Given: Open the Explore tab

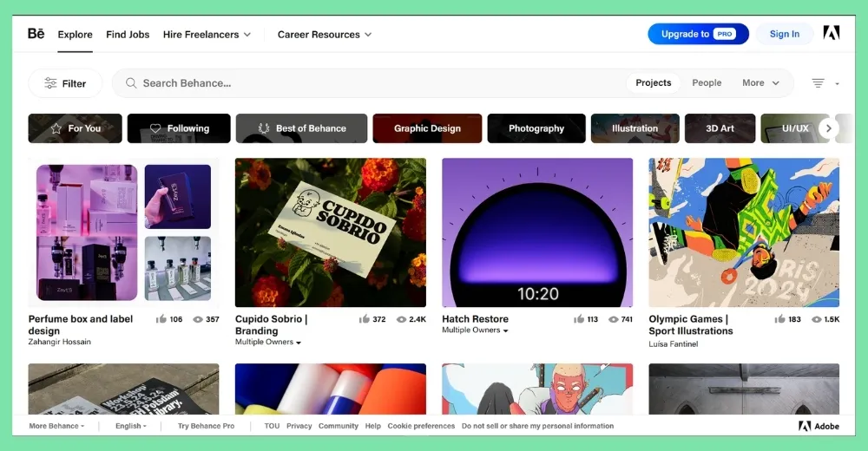Looking at the screenshot, I should pyautogui.click(x=75, y=35).
